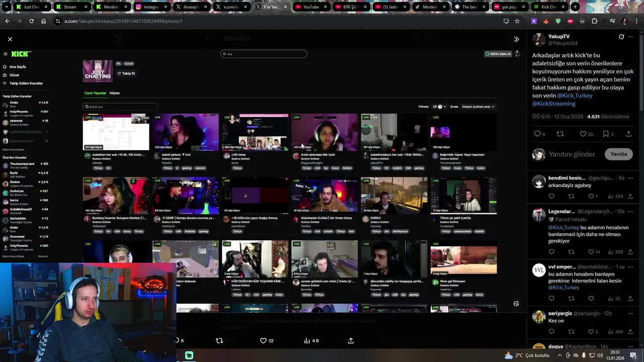Click the 'Etiket ara' tag search field

[120, 107]
